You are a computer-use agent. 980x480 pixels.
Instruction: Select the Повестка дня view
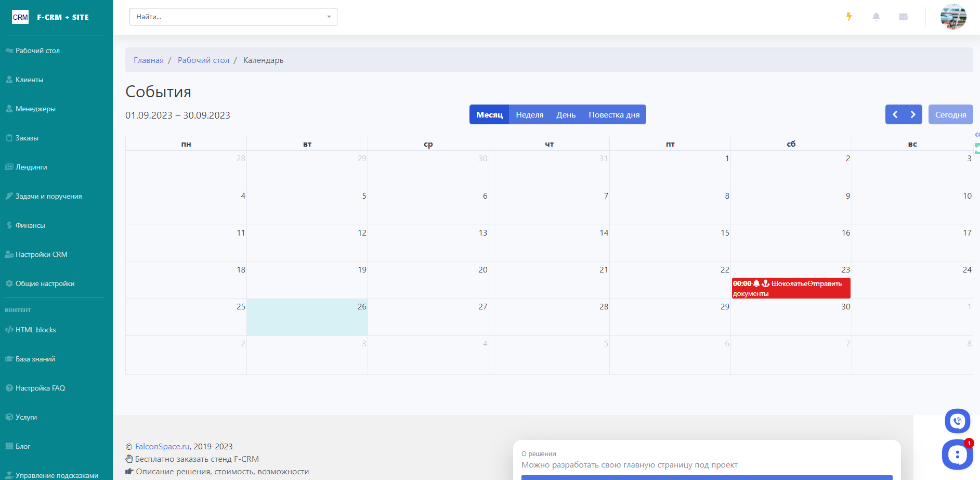click(614, 115)
